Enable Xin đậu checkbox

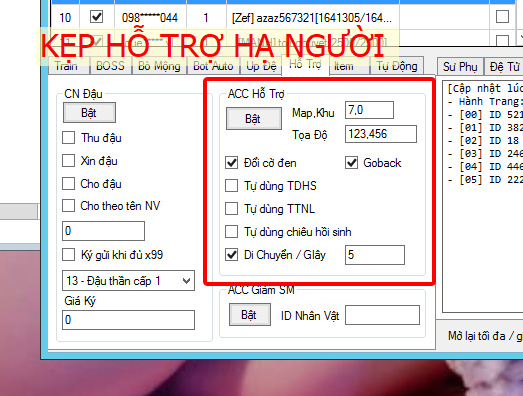[68, 161]
